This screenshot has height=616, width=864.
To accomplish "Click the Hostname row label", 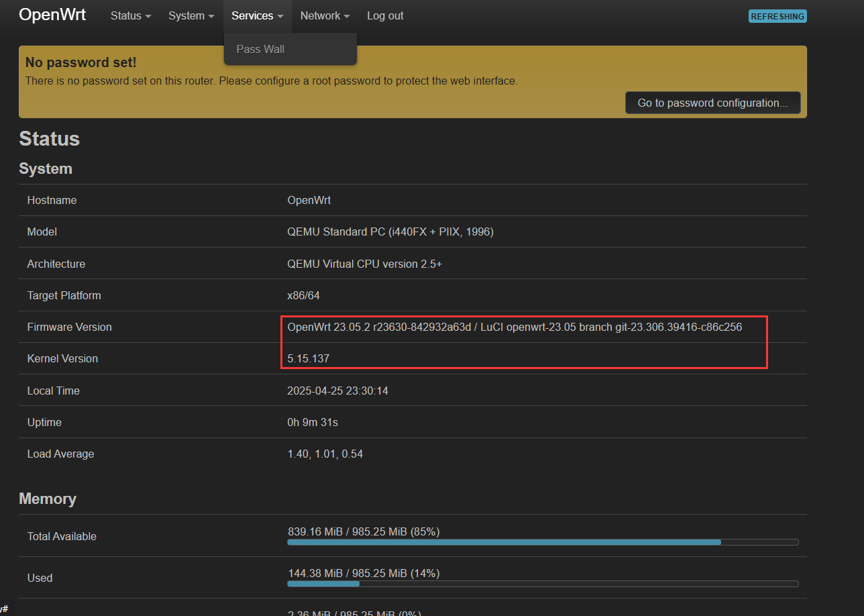I will pyautogui.click(x=52, y=200).
